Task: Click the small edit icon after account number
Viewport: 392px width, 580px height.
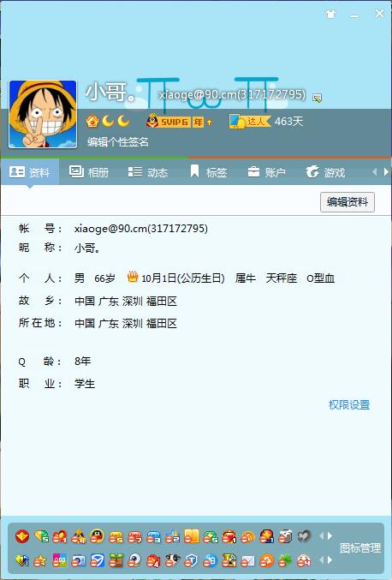Action: pos(317,98)
